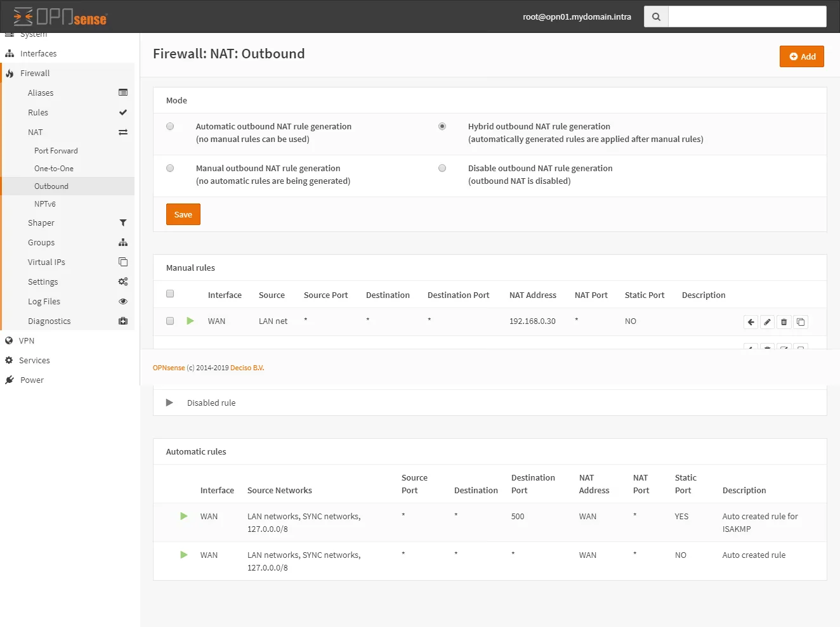Select Manual outbound NAT rule generation
The image size is (840, 627).
tap(170, 168)
